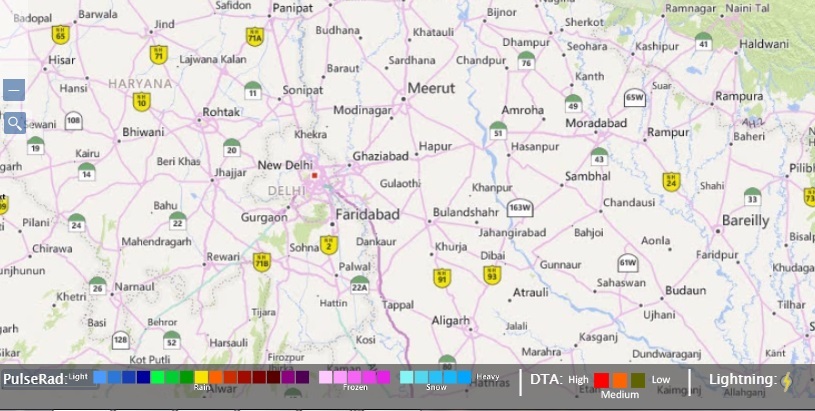This screenshot has width=815, height=411.
Task: Select the NH 71 shield near Jind
Action: click(x=159, y=55)
